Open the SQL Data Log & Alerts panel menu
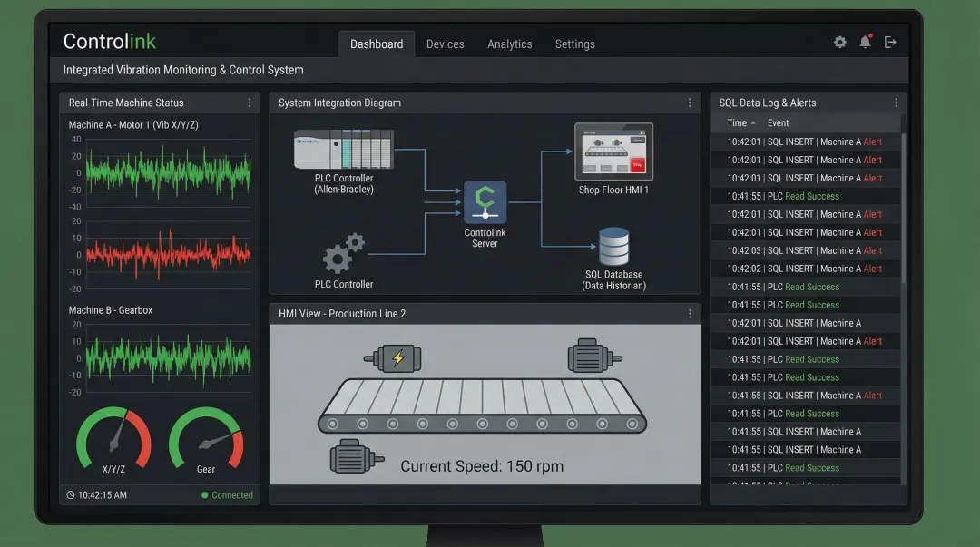The width and height of the screenshot is (980, 547). tap(896, 103)
